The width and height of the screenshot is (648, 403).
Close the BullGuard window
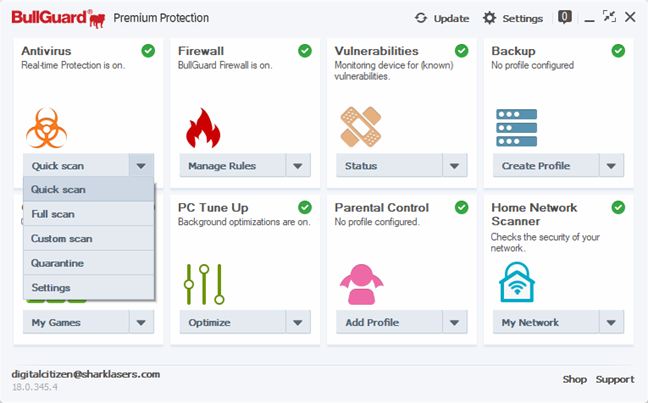pyautogui.click(x=630, y=17)
